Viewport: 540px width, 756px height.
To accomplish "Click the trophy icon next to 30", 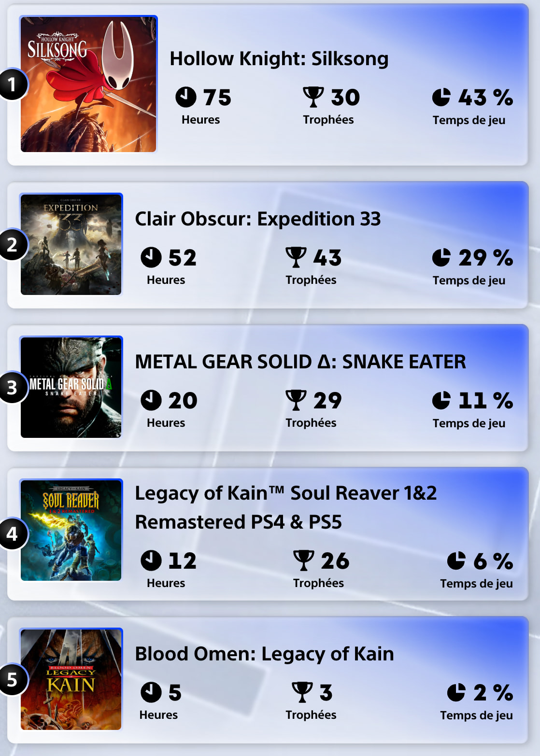I will pyautogui.click(x=313, y=97).
